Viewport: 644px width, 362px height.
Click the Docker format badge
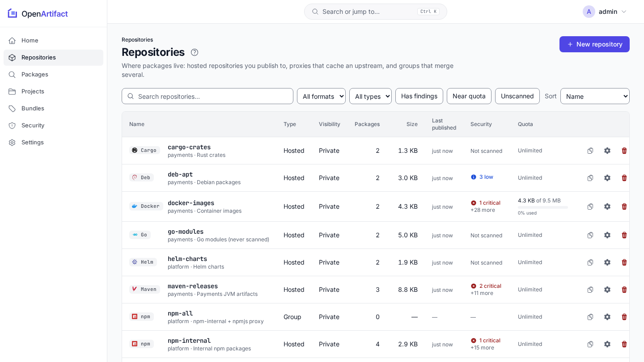coord(146,206)
